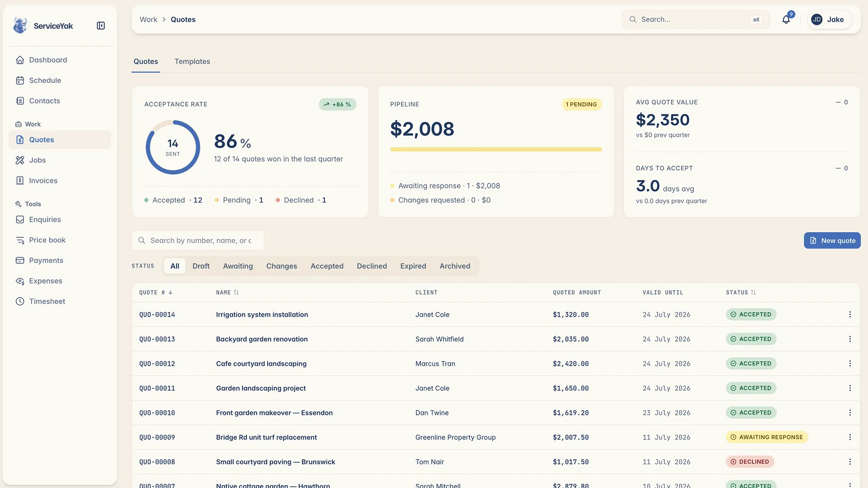868x488 pixels.
Task: Open row menu for QUO-00013
Action: tap(850, 339)
